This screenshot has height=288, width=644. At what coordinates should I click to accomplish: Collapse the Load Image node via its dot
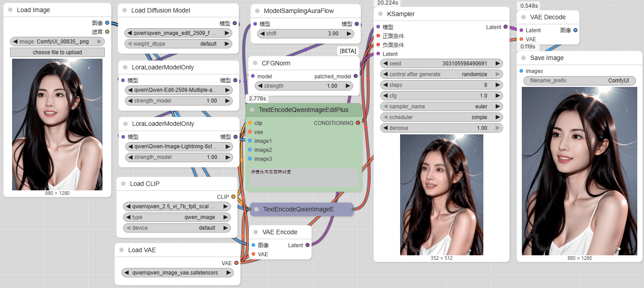click(10, 10)
